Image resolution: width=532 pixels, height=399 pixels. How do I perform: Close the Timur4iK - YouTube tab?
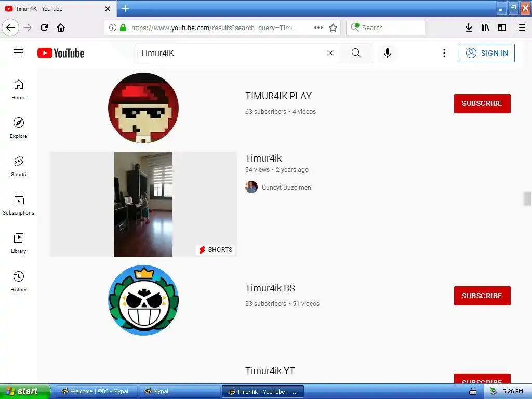pyautogui.click(x=108, y=9)
